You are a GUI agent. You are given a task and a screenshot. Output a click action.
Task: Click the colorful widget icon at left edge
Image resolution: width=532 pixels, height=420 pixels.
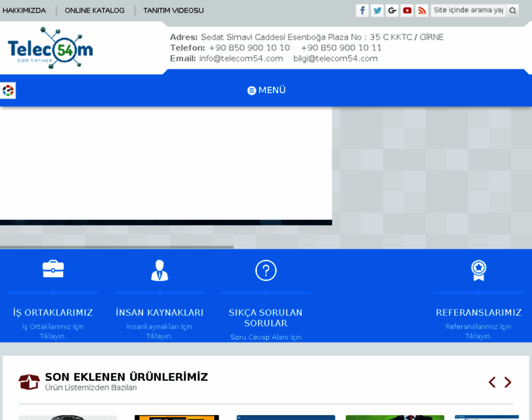[x=8, y=90]
